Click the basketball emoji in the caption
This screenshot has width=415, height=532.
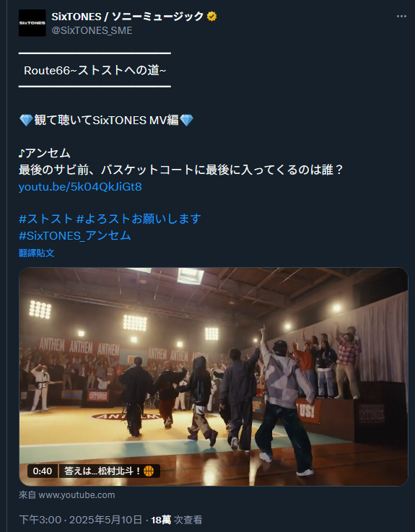pos(149,471)
